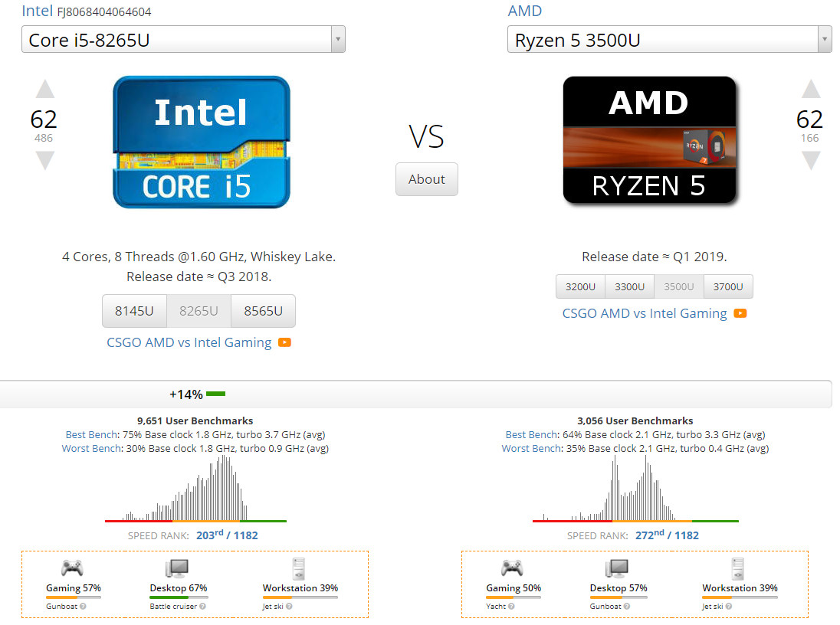Click the AMD benchmark distribution histogram

pyautogui.click(x=635, y=489)
